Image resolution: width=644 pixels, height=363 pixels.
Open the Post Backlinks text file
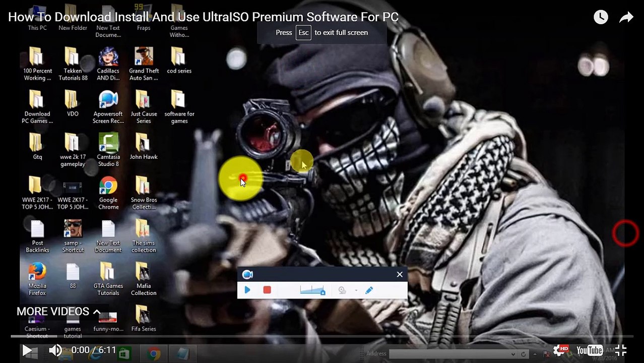(37, 236)
